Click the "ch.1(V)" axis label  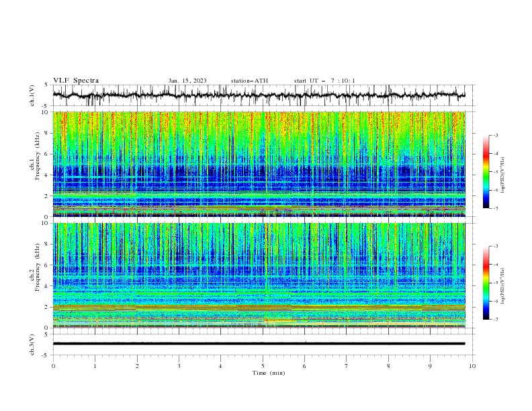32,95
